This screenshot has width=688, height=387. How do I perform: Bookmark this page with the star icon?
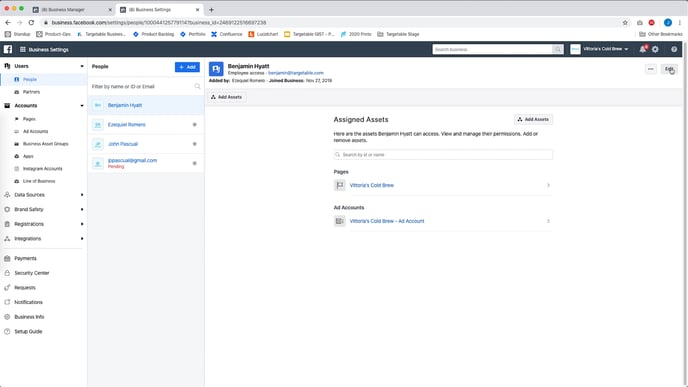point(625,22)
